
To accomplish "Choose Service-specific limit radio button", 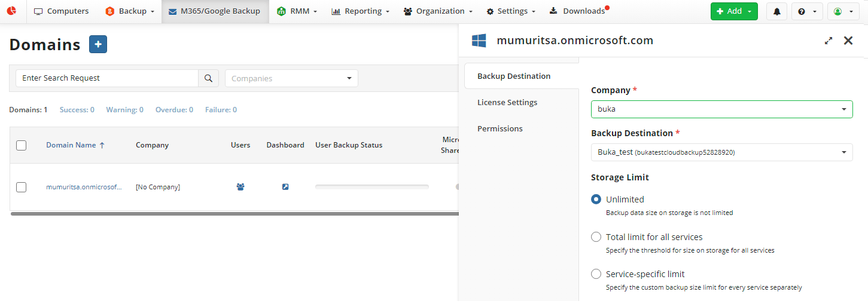I will coord(596,274).
